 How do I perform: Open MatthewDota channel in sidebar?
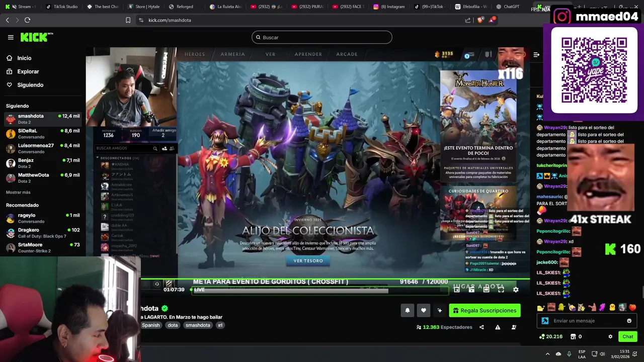point(43,177)
